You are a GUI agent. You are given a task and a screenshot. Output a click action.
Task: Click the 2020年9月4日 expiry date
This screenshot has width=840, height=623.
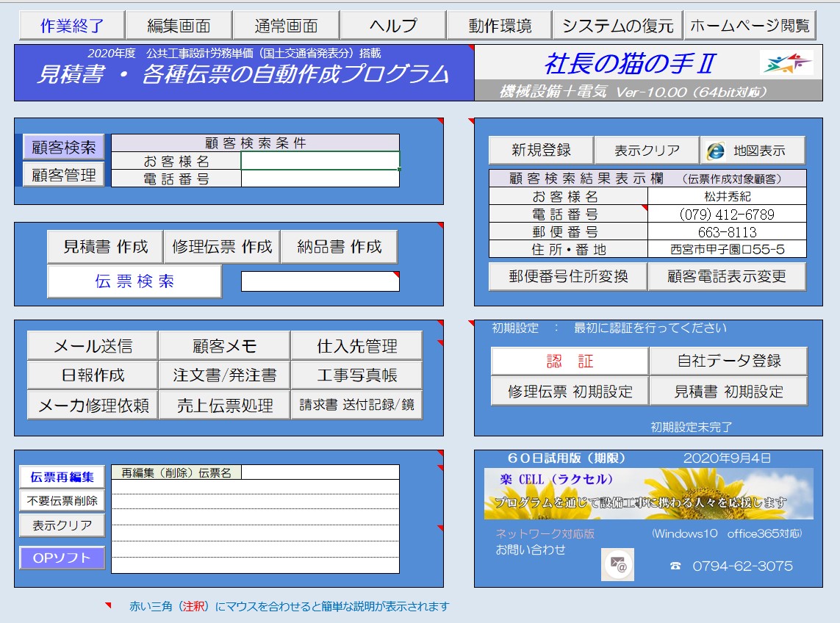(727, 458)
